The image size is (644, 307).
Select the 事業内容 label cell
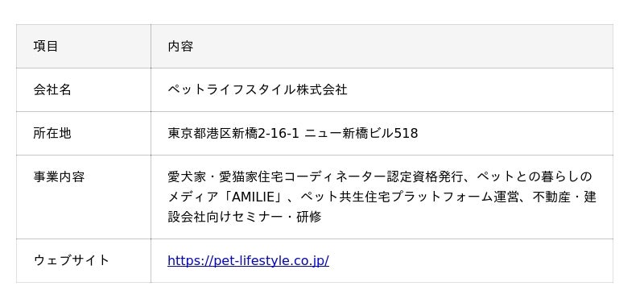84,197
